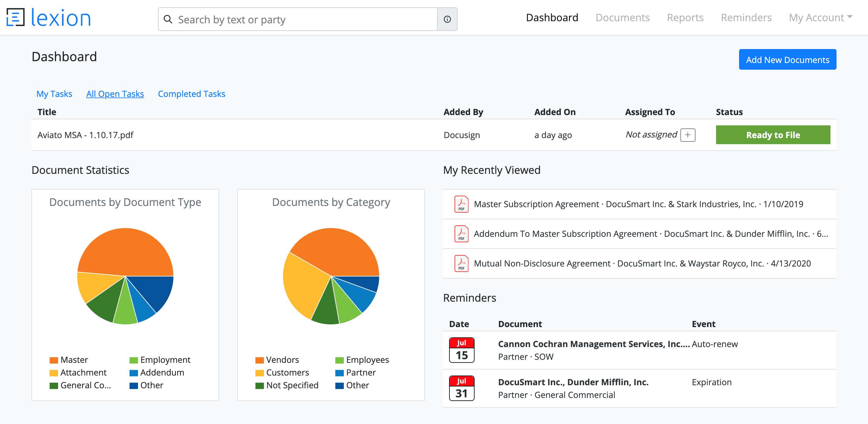Click the Jul 15 calendar icon
Viewport: 868px width, 424px height.
coord(461,350)
